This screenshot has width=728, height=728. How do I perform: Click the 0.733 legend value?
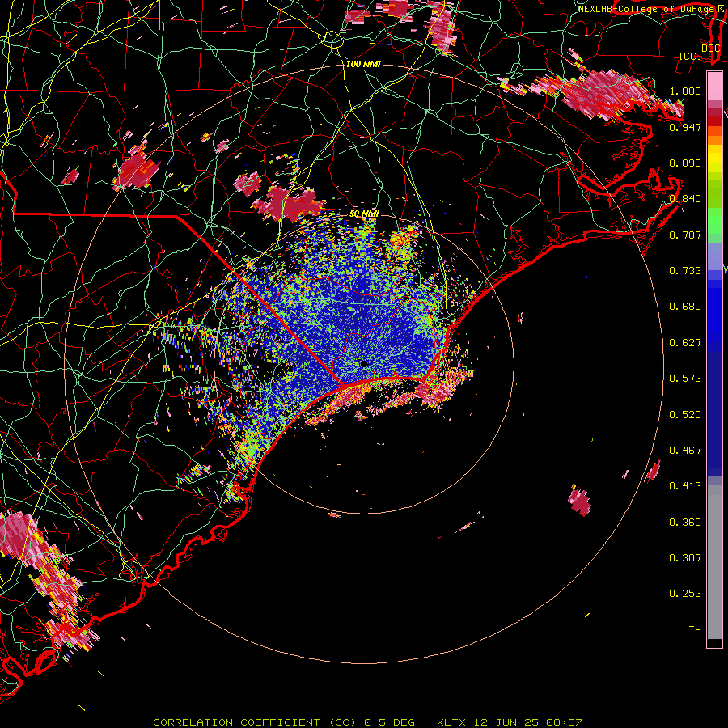click(685, 270)
